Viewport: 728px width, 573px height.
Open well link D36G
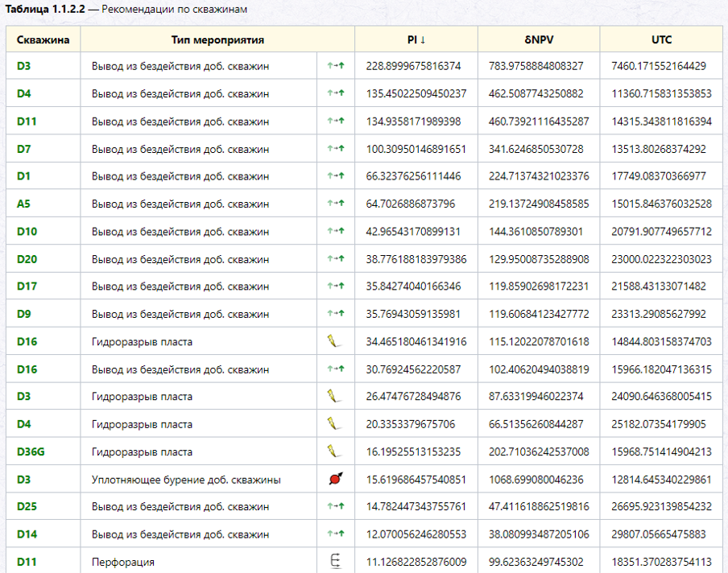click(x=31, y=451)
